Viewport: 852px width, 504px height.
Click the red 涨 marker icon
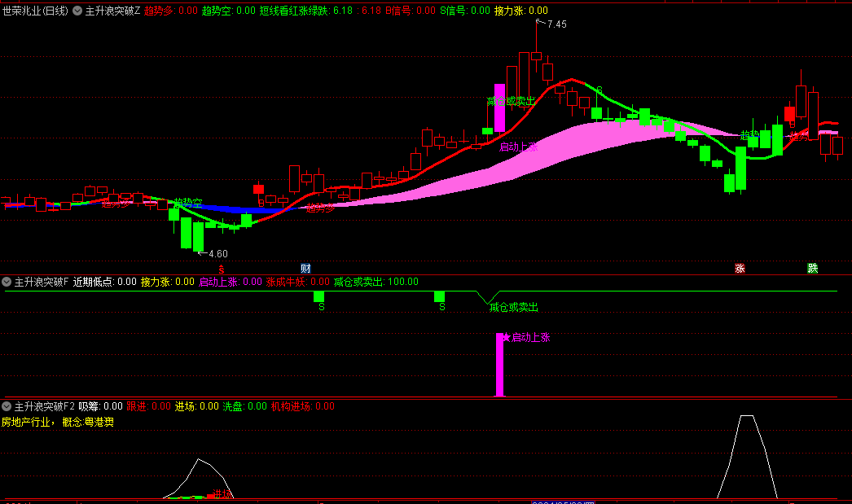point(740,269)
